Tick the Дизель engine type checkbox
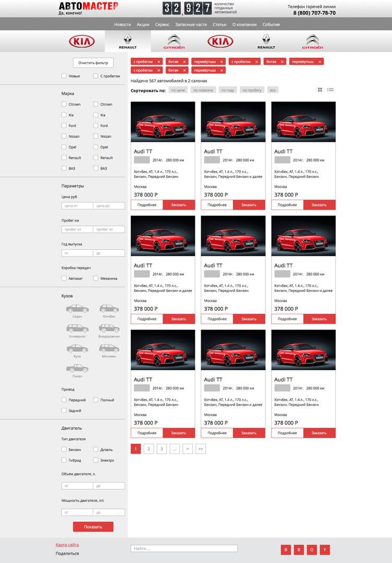Screen dimensions: 392x563 (x=95, y=449)
